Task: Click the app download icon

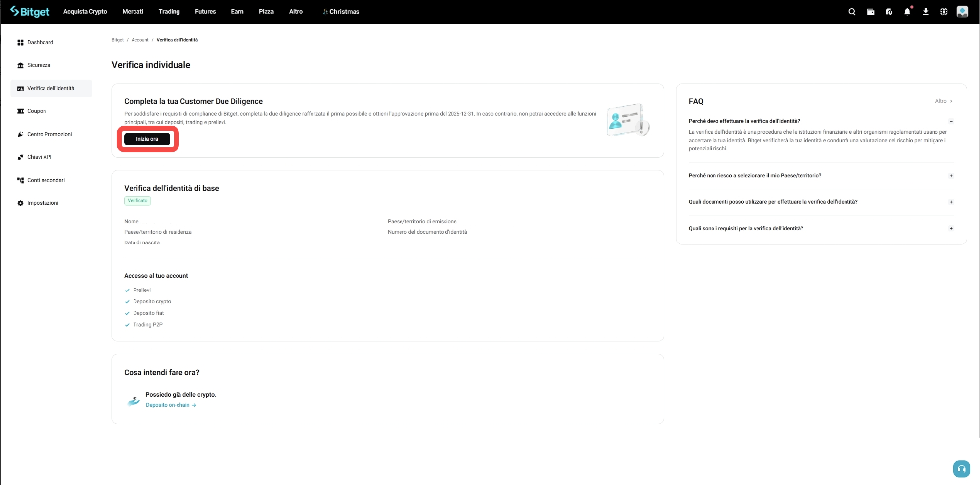Action: (925, 11)
